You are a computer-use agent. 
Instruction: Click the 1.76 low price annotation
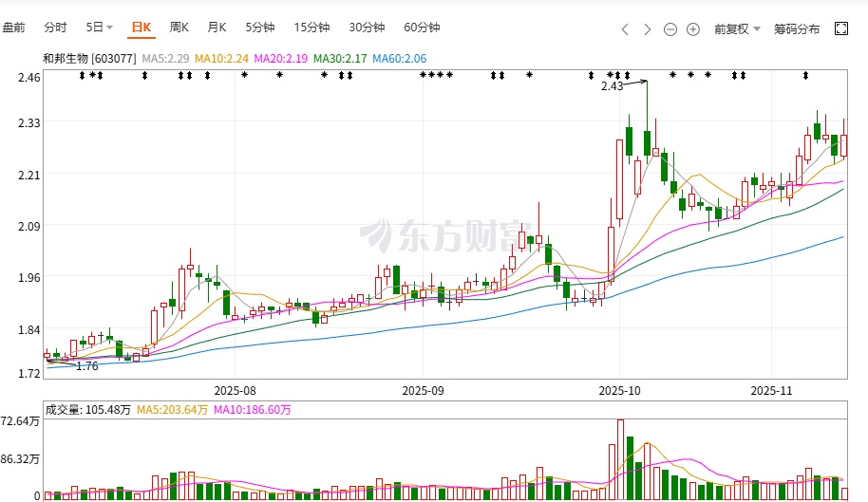pos(87,366)
